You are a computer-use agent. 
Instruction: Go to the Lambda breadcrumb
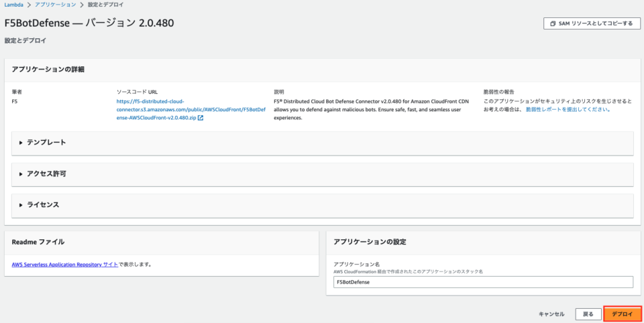(x=12, y=5)
